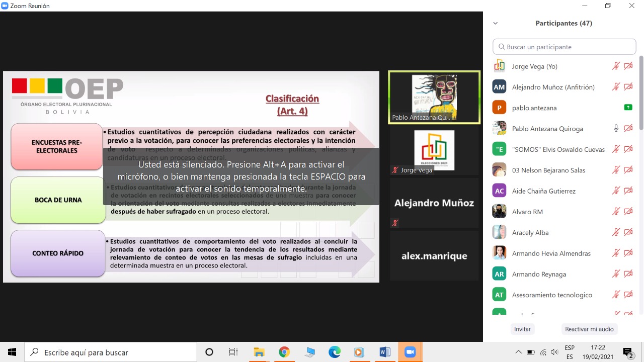Open Google Chrome from the taskbar
Viewport: 644px width, 362px height.
tap(284, 352)
